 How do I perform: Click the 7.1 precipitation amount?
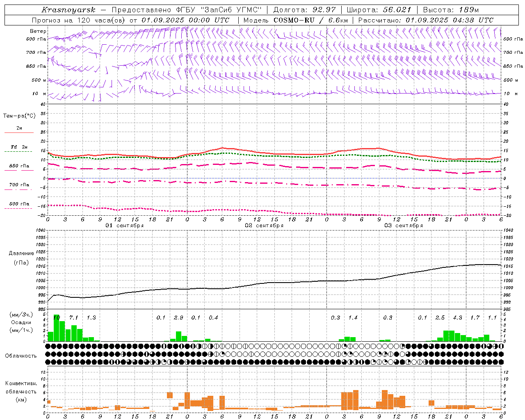click(73, 317)
